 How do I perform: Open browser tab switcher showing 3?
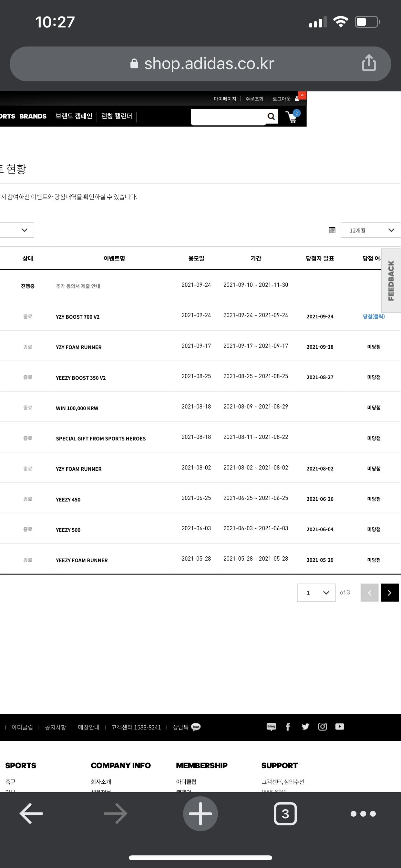pyautogui.click(x=285, y=814)
